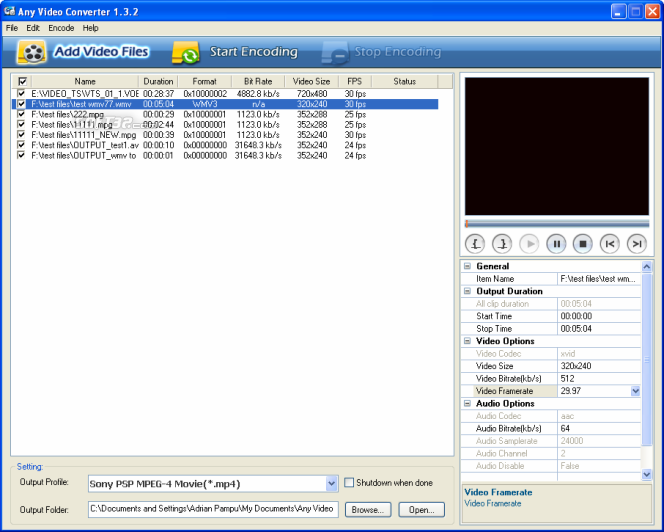Select the OUTPUT_wmv to file row

point(224,155)
